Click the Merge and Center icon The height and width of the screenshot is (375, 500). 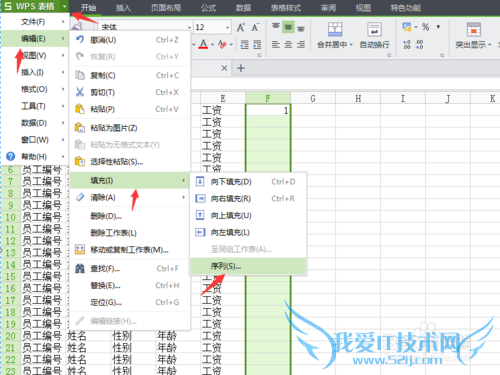coord(335,29)
